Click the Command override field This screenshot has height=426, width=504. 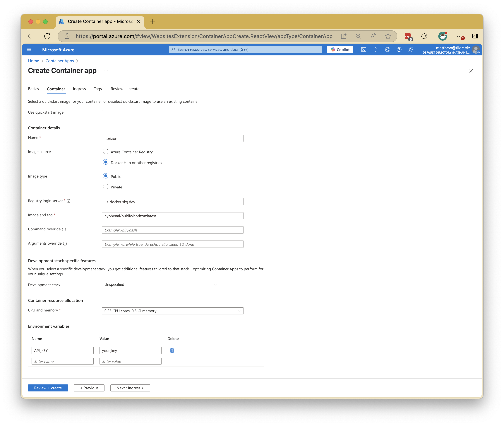tap(173, 230)
